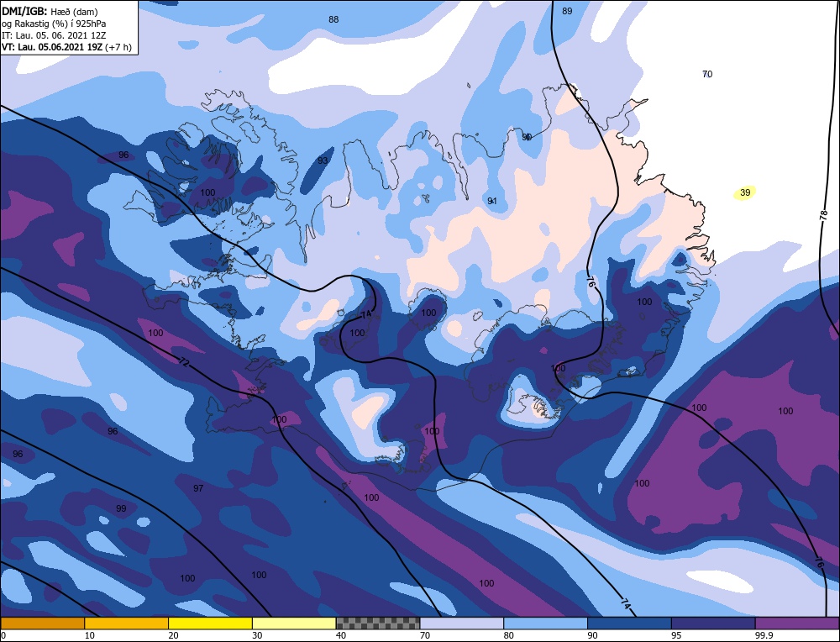
Task: Click the '93' humidity value on the map
Action: coord(323,160)
